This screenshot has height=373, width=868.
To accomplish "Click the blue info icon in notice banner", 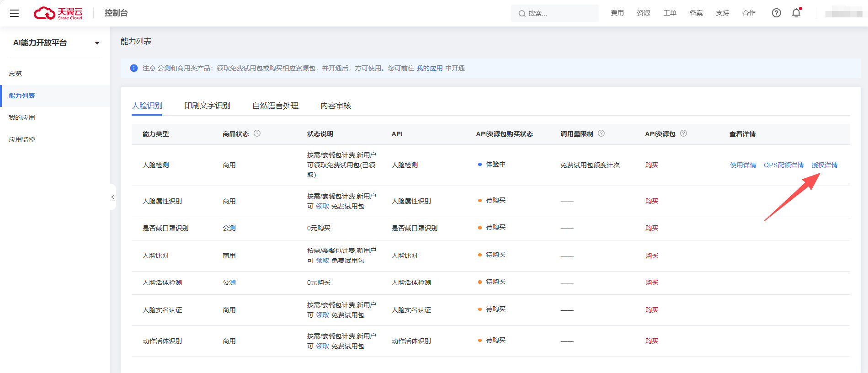I will pyautogui.click(x=134, y=68).
